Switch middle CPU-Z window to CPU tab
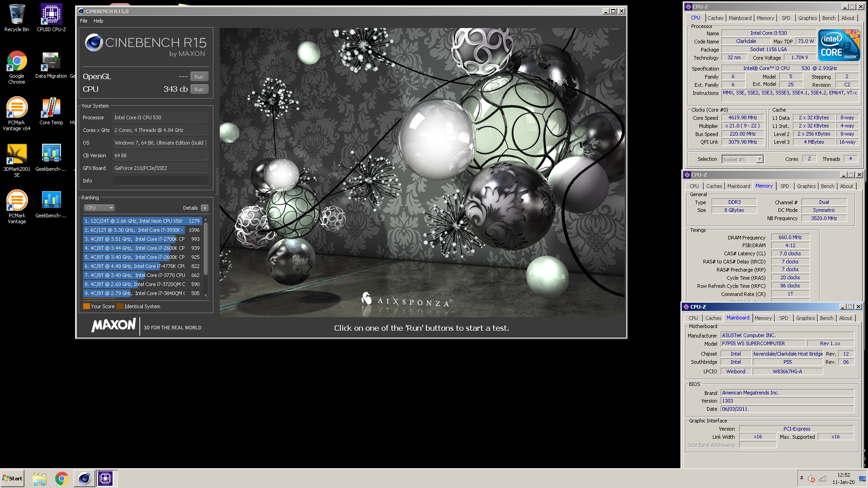 [694, 186]
